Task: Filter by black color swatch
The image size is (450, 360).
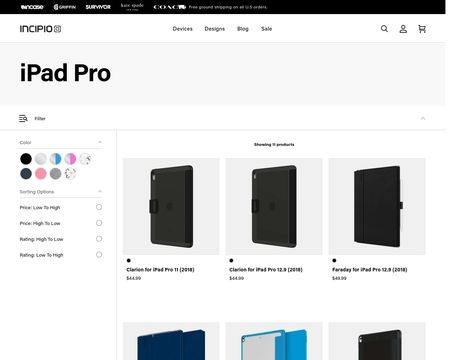Action: coord(26,159)
